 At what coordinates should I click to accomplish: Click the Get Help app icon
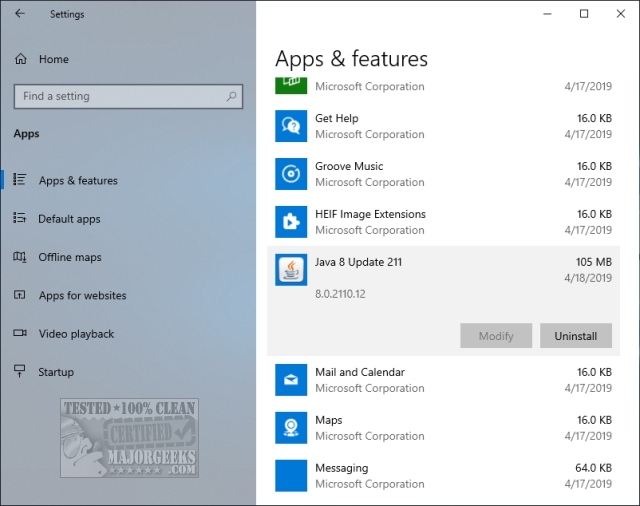tap(291, 126)
